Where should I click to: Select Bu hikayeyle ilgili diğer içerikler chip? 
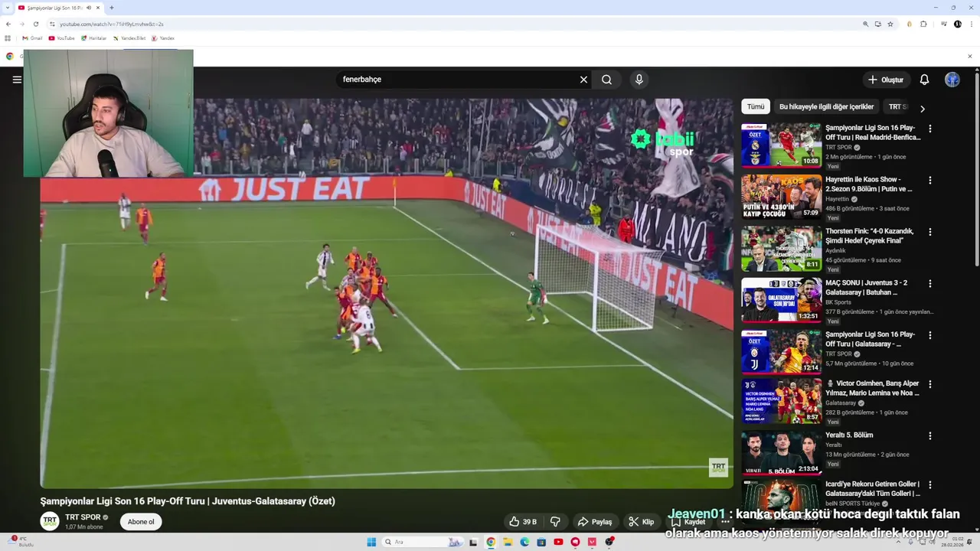(826, 107)
